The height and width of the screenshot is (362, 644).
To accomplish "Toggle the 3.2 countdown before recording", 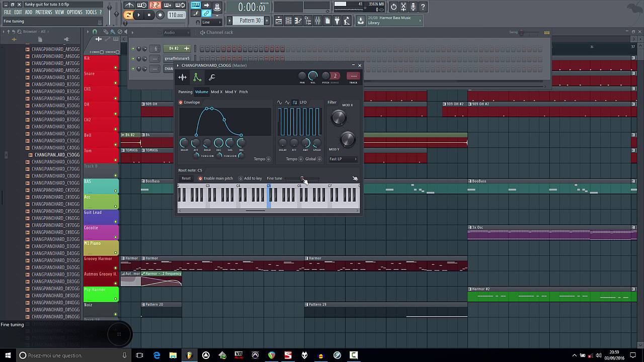I will coord(154,6).
